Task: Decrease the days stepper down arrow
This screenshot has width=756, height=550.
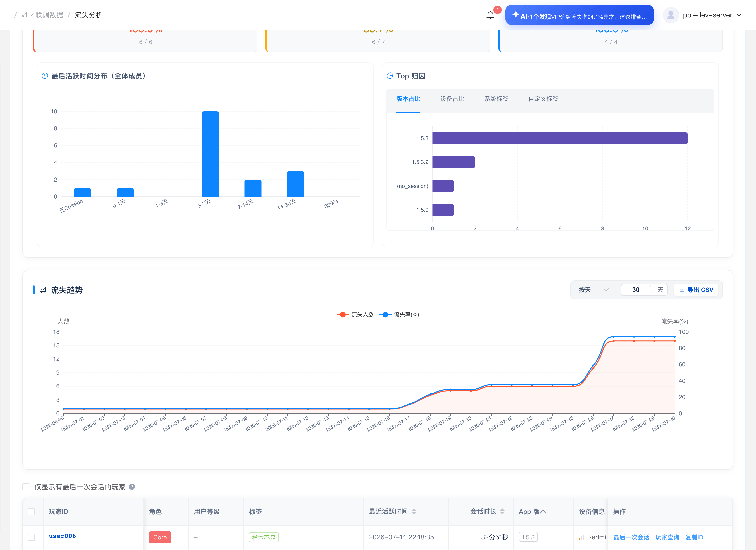Action: (651, 293)
